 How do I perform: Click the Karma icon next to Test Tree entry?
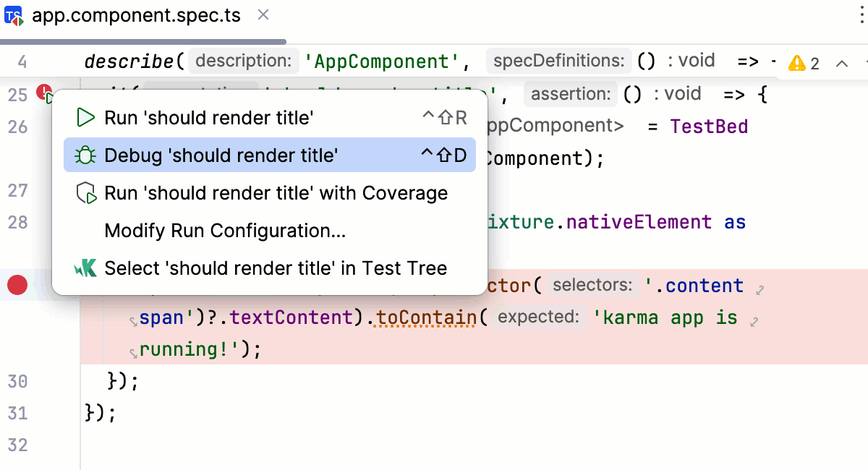(85, 268)
